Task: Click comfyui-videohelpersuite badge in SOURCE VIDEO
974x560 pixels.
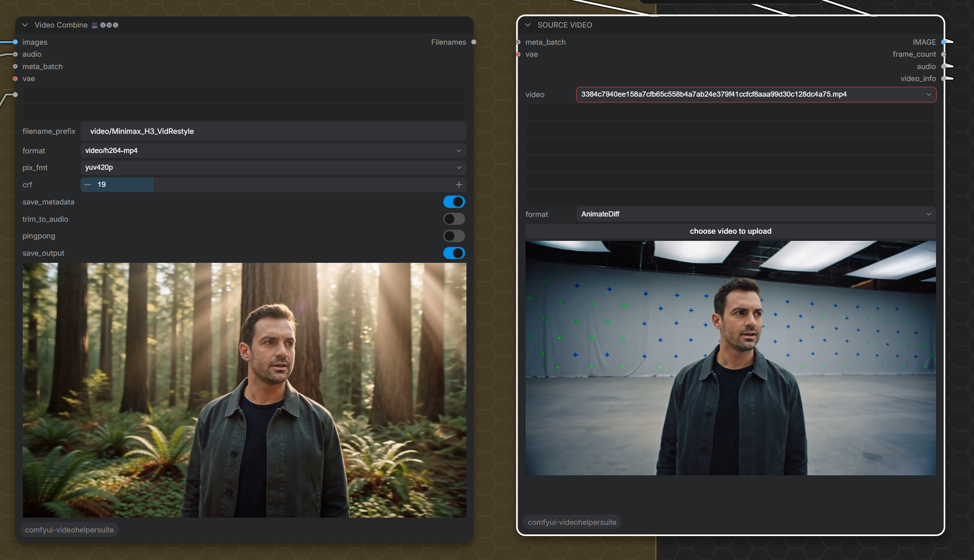Action: pyautogui.click(x=572, y=522)
